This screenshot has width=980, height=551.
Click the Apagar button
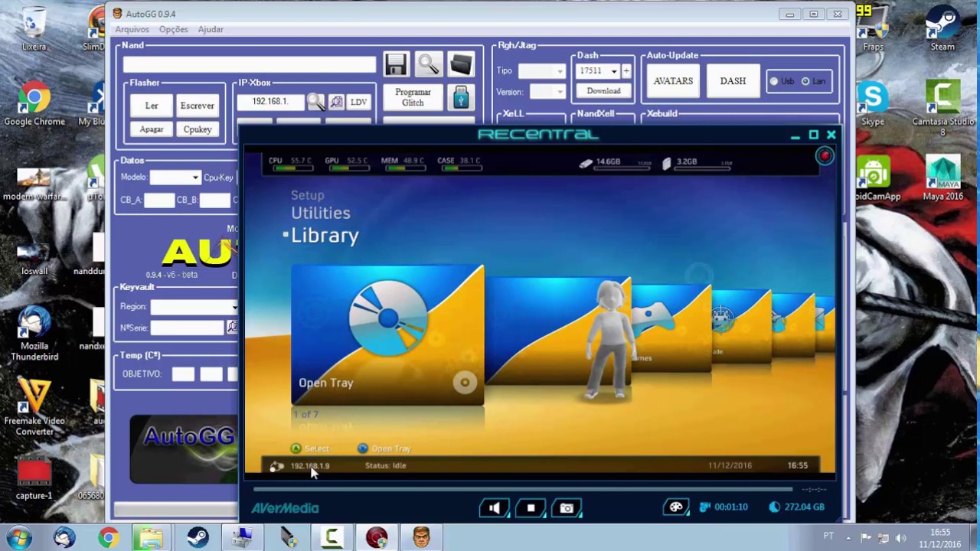click(152, 129)
